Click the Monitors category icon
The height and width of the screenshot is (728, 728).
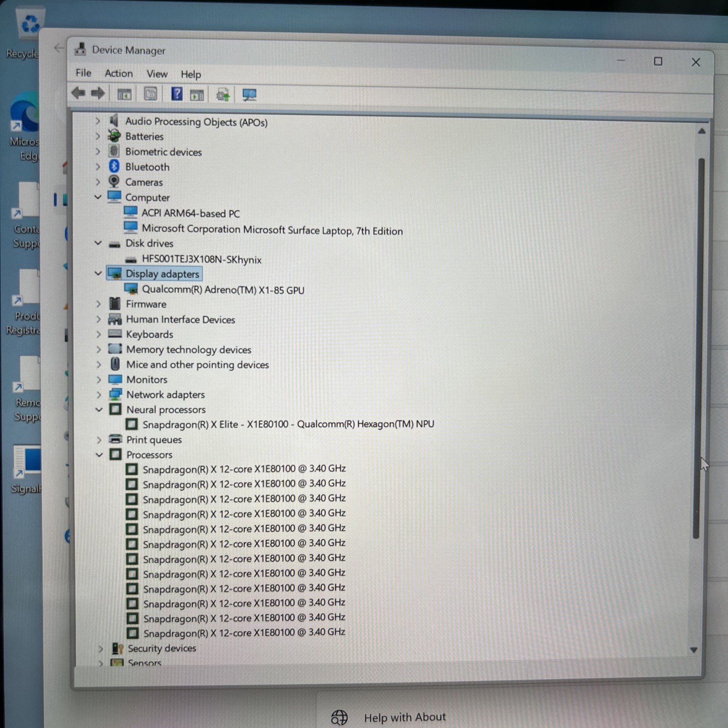[x=115, y=379]
